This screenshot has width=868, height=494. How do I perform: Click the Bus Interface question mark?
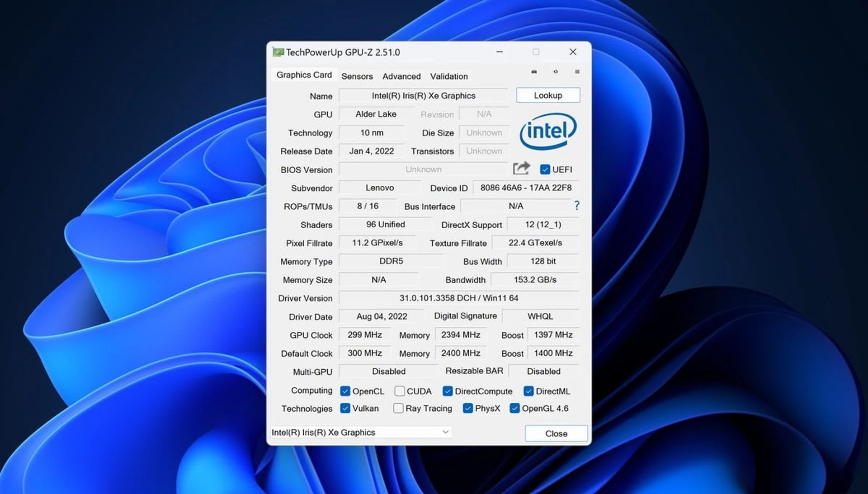(x=576, y=206)
